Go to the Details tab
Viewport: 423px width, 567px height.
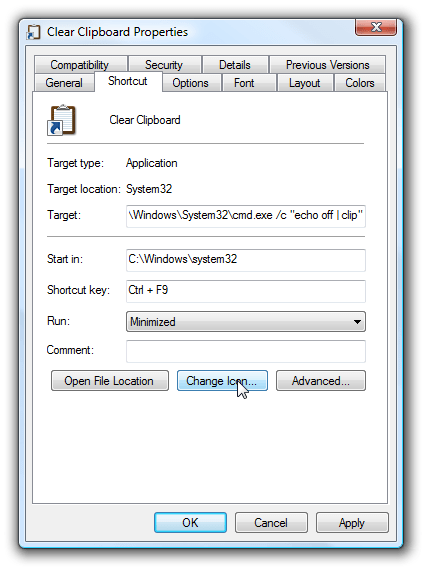tap(235, 65)
